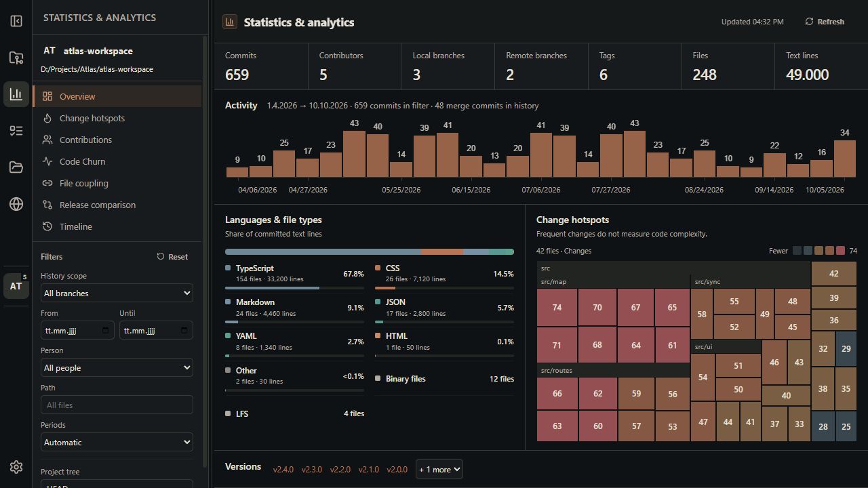Open settings gear icon
The width and height of the screenshot is (868, 488).
click(x=16, y=467)
